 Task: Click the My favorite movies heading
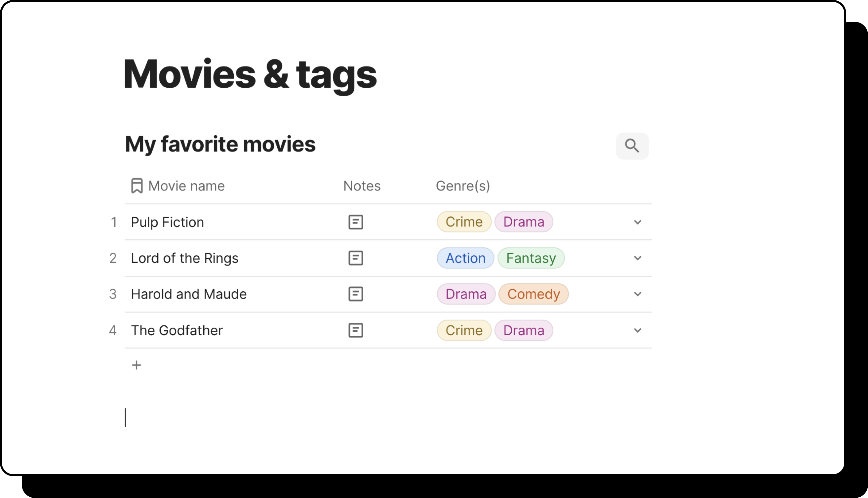[220, 144]
